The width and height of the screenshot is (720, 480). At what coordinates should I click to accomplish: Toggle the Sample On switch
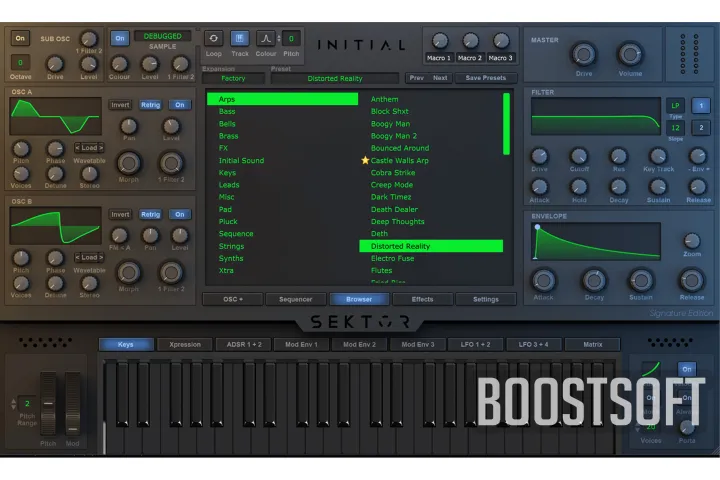[x=120, y=38]
